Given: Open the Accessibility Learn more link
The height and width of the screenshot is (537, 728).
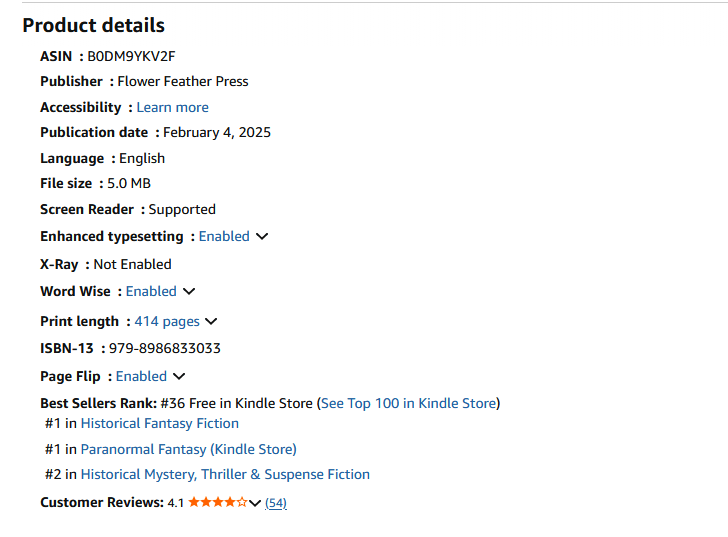Looking at the screenshot, I should [172, 107].
